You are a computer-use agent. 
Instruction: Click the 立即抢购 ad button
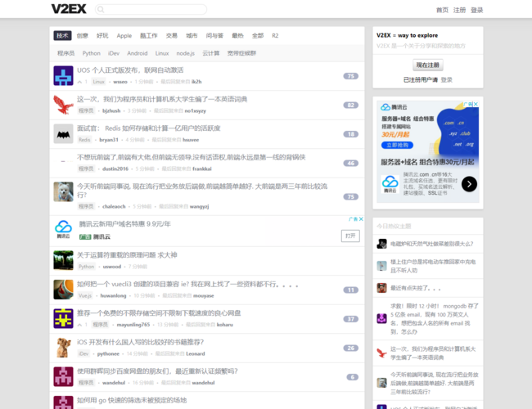(397, 145)
